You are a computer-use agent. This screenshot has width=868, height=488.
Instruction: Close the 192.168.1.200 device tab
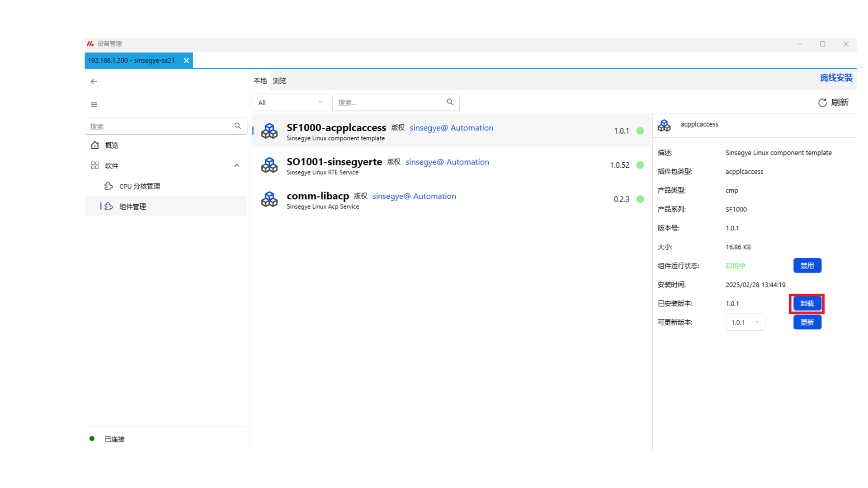click(x=186, y=61)
